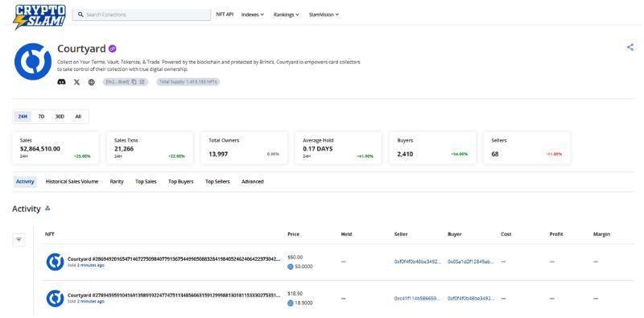The width and height of the screenshot is (644, 318).
Task: Click the Price column header
Action: [x=293, y=234]
